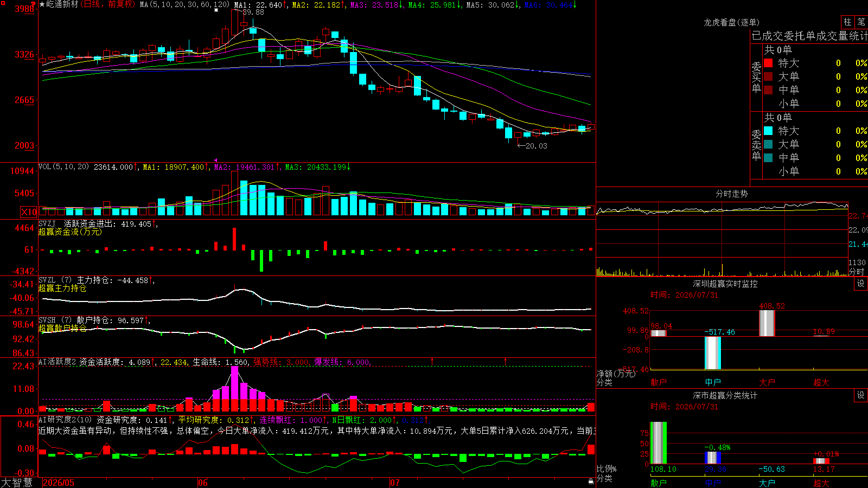Click the 06 month marker on the time axis
868x488 pixels.
coord(203,483)
